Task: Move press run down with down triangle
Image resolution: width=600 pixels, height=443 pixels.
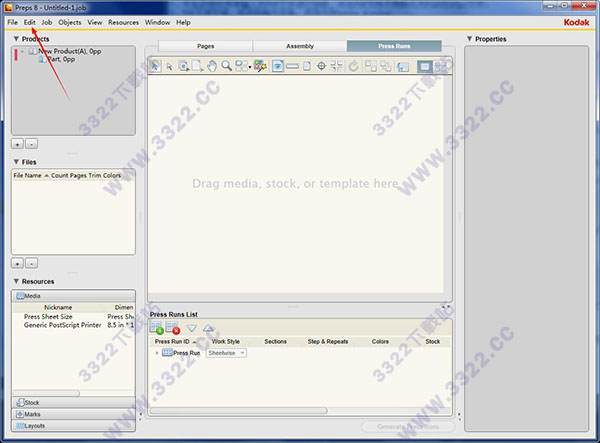Action: coord(192,328)
